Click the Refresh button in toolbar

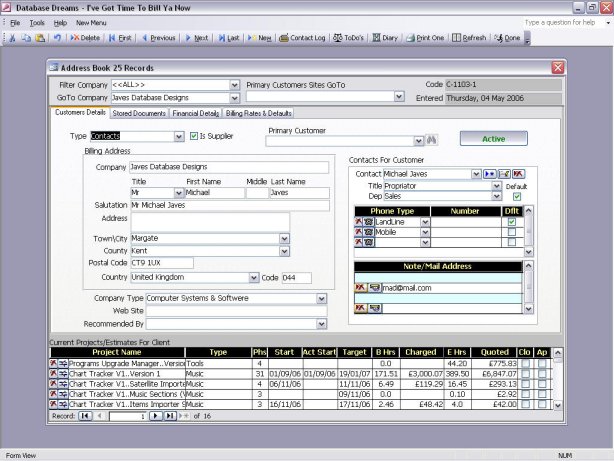point(470,38)
